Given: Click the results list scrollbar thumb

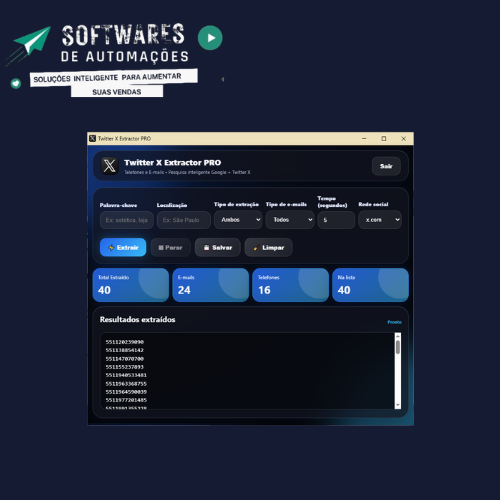Looking at the screenshot, I should (x=398, y=347).
